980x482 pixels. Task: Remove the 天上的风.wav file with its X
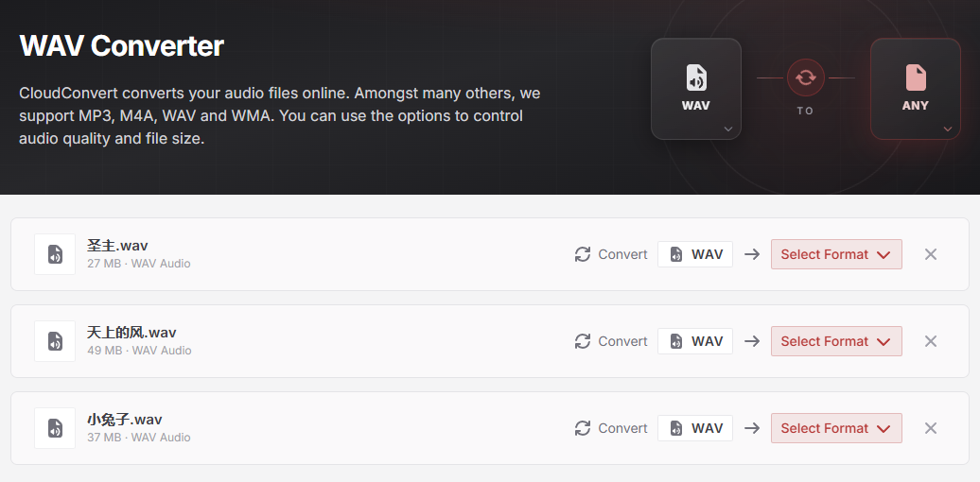pyautogui.click(x=931, y=341)
